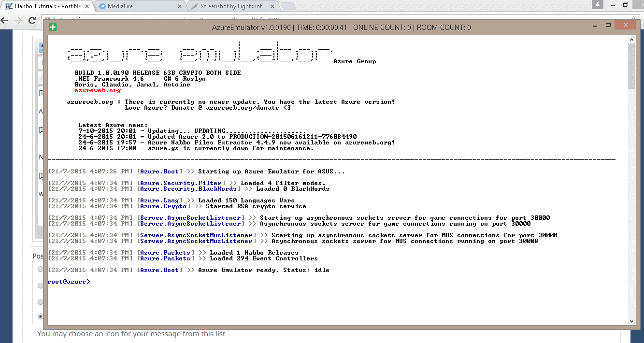Screen dimensions: 644x343
Task: Go back in the Chrome browser
Action: (x=5, y=21)
